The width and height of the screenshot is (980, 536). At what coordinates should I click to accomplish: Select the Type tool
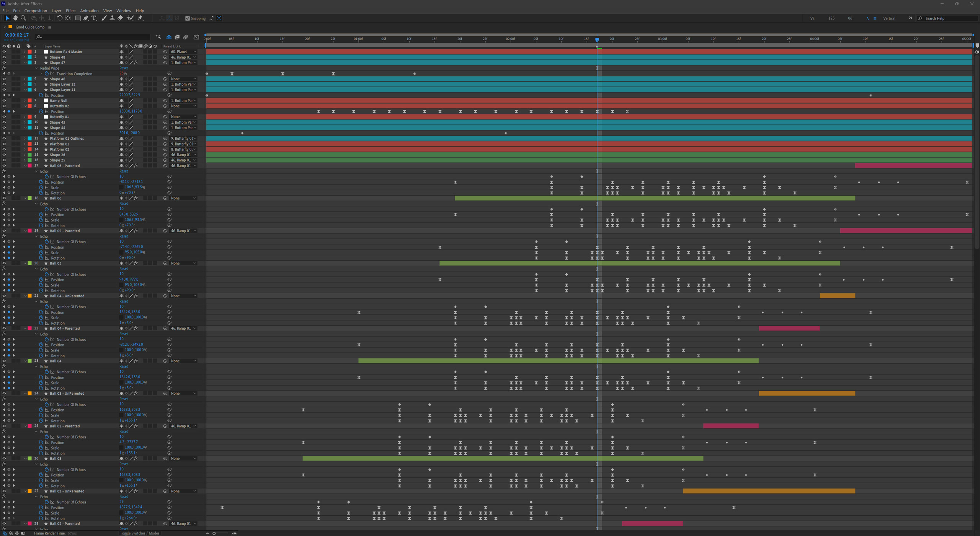click(x=94, y=18)
